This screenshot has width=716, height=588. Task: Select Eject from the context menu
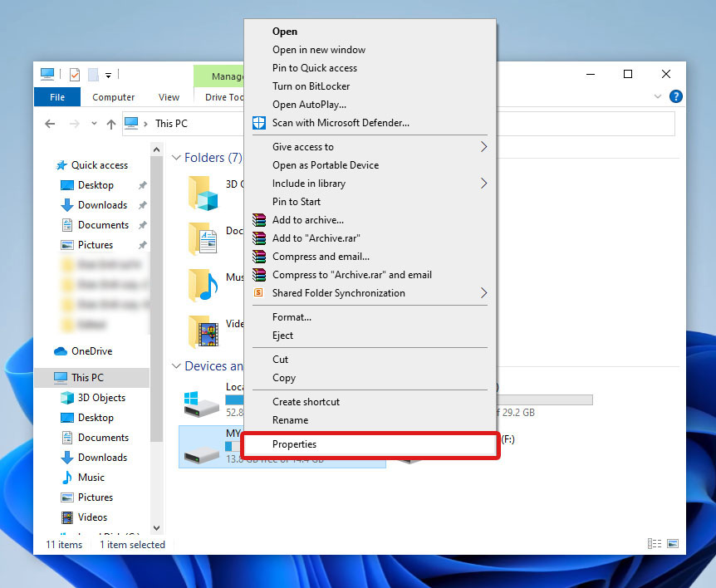[282, 336]
